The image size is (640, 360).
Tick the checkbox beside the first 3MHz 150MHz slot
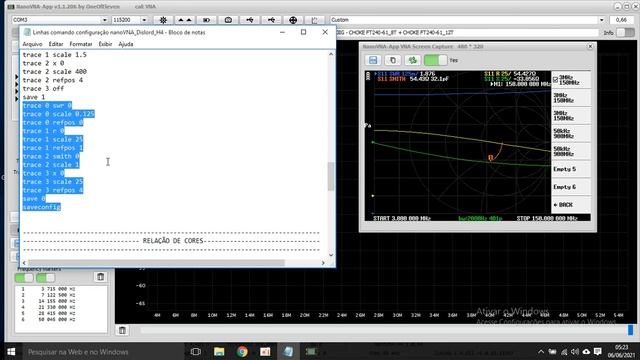[x=555, y=80]
